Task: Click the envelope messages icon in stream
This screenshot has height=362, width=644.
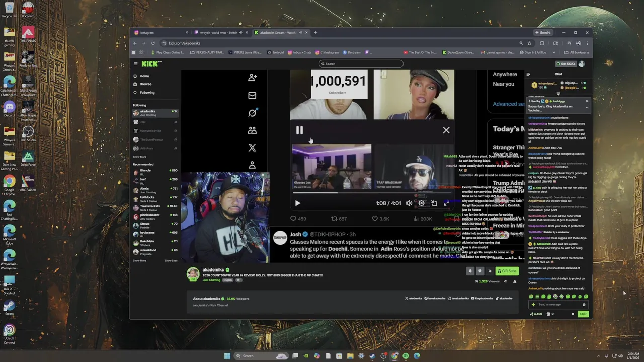Action: (252, 95)
